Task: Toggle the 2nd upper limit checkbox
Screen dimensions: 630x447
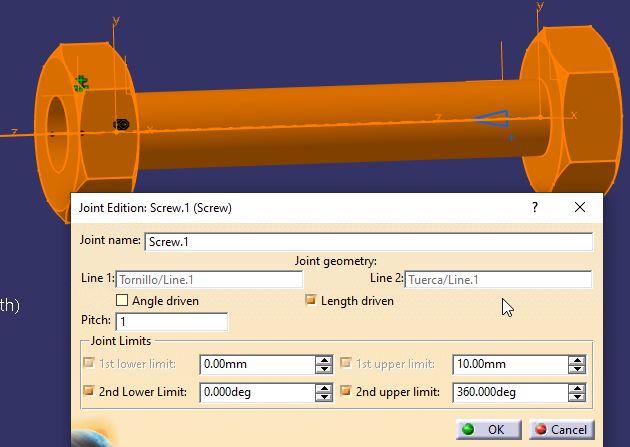Action: [x=346, y=391]
